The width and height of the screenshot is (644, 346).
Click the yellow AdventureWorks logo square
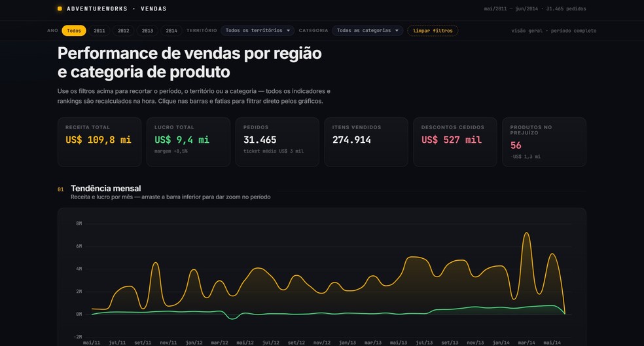point(60,9)
